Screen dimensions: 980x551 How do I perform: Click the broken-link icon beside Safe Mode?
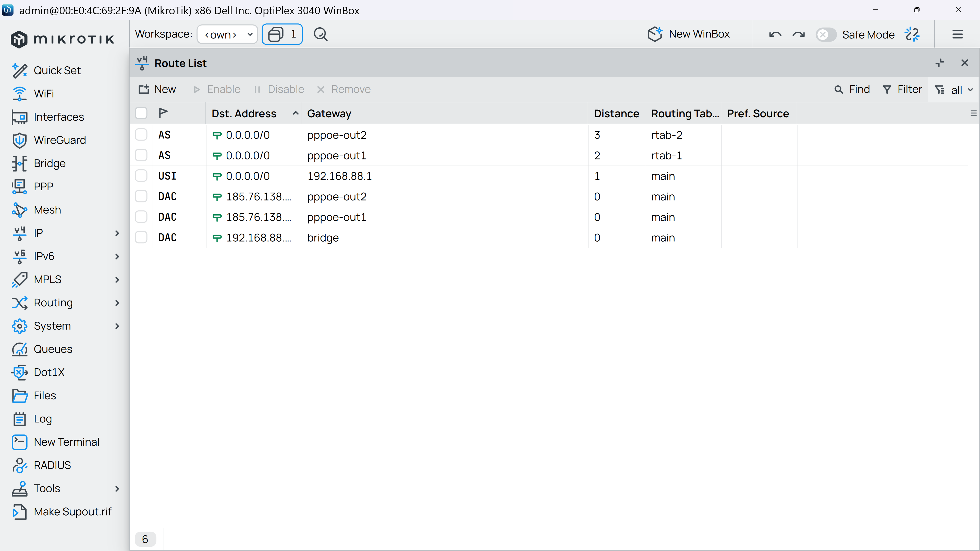(912, 34)
